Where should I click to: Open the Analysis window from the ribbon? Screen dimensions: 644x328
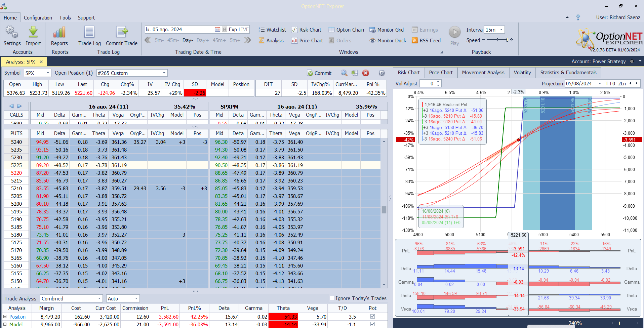pyautogui.click(x=271, y=41)
